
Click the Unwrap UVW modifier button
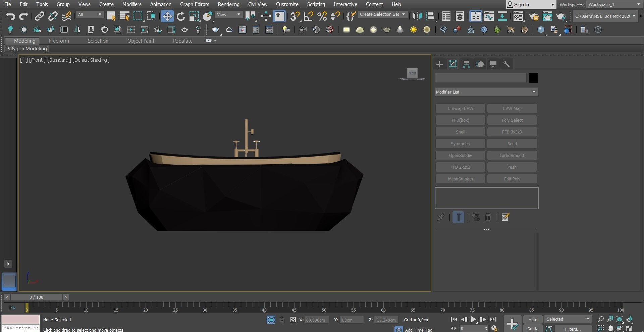point(460,108)
